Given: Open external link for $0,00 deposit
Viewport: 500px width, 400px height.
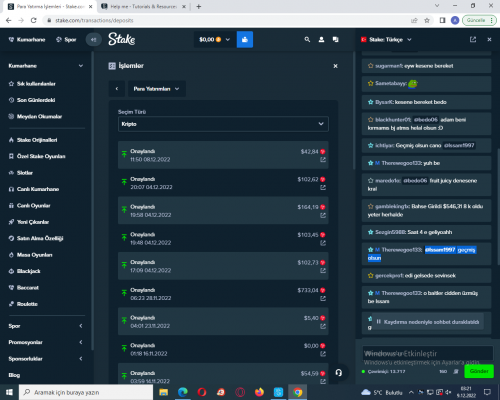Looking at the screenshot, I should tap(323, 354).
